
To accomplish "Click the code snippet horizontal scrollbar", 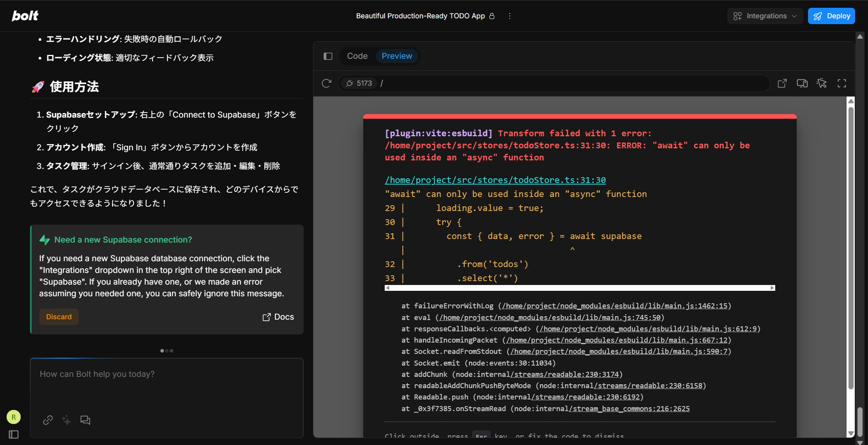I will [580, 288].
